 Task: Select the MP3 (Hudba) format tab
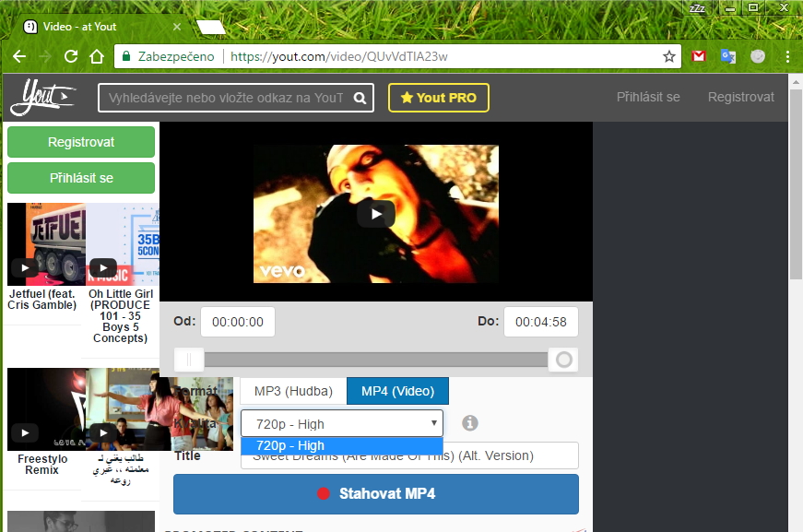(293, 391)
